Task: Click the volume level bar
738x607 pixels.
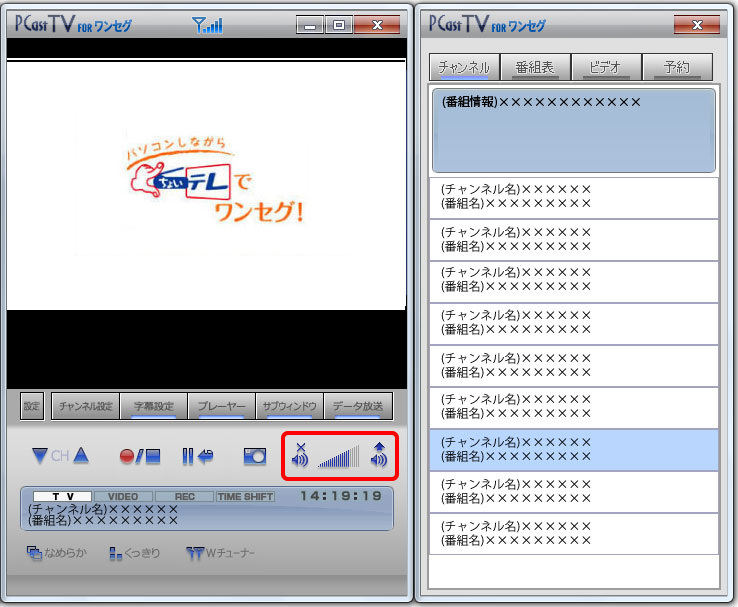Action: [x=338, y=458]
